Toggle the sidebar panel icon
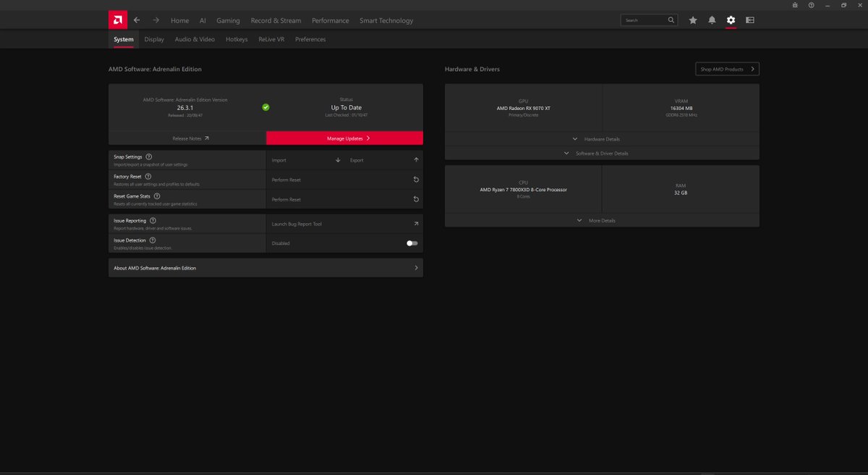Screen dimensions: 868x475 750,20
